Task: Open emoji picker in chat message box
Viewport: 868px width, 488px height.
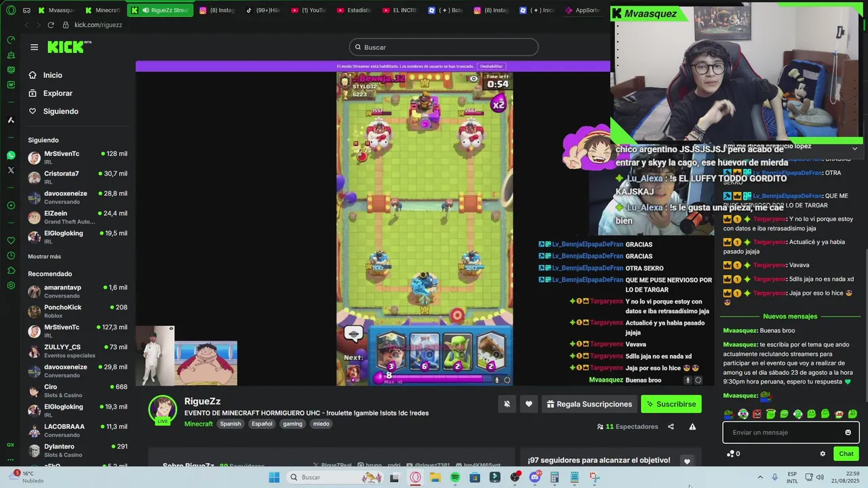Action: coord(848,432)
